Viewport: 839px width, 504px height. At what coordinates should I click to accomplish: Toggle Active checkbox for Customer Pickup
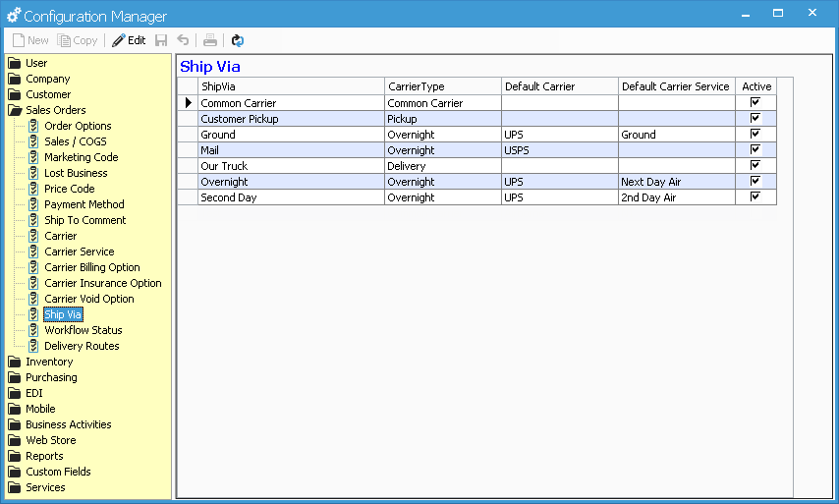[755, 118]
